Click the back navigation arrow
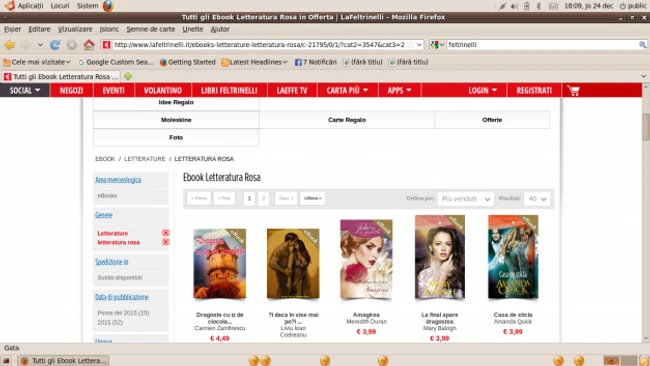This screenshot has height=366, width=650. click(x=10, y=45)
